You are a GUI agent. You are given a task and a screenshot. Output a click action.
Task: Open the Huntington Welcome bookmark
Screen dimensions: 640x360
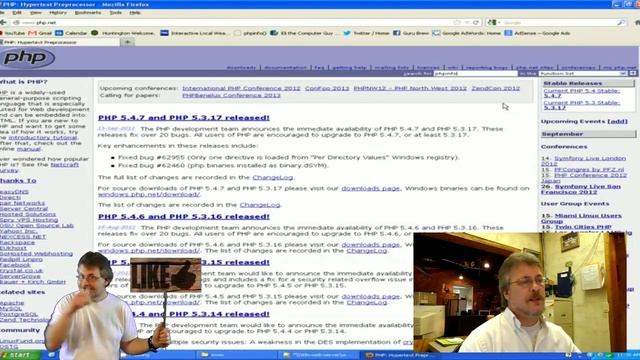123,33
